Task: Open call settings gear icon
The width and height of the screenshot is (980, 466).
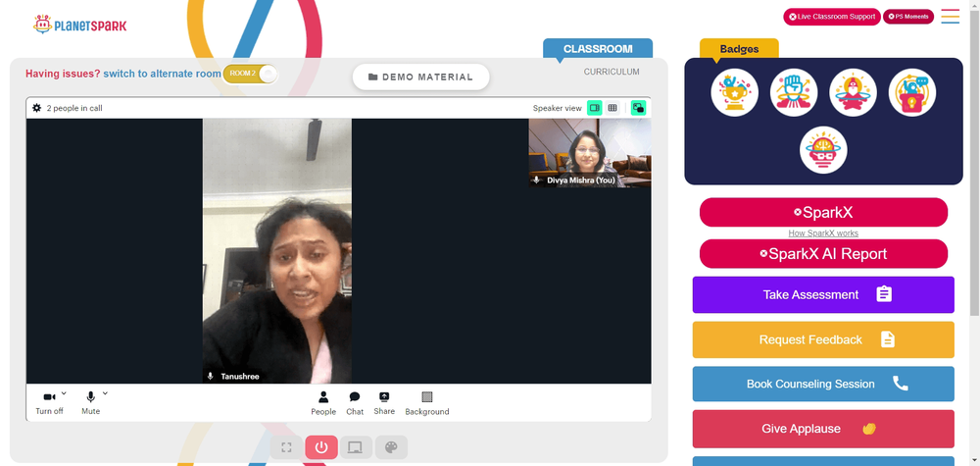Action: click(x=37, y=108)
